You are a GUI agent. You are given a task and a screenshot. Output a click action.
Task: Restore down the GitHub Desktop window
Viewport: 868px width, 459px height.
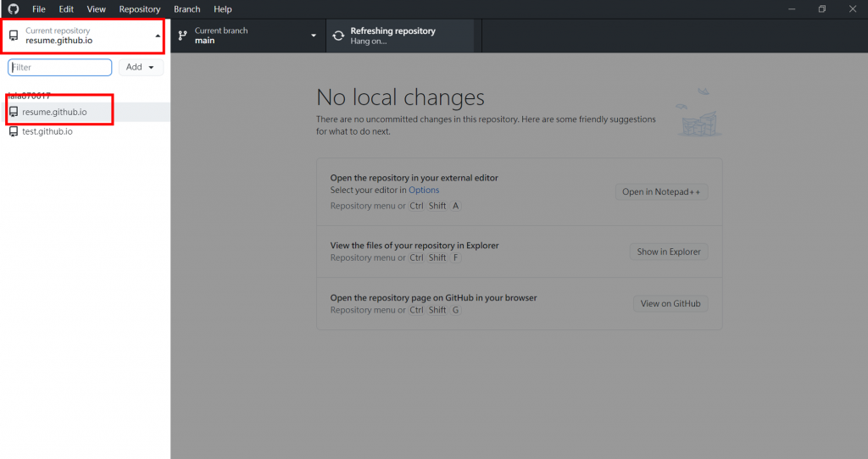pos(822,8)
